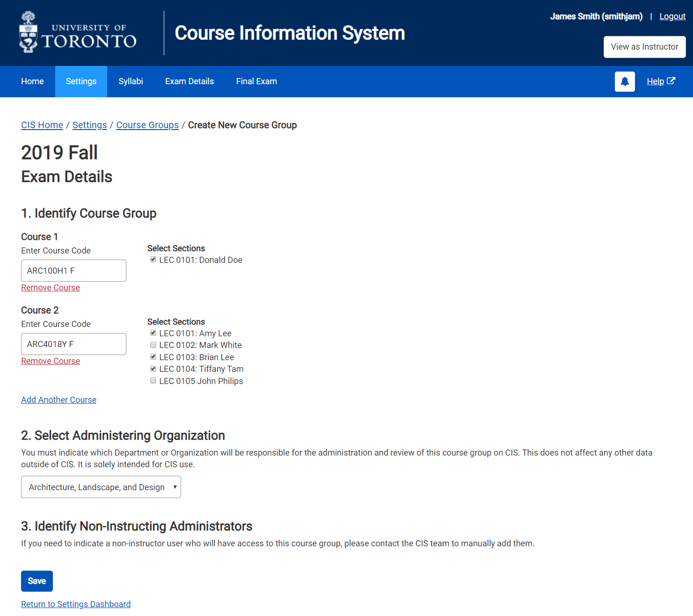693x616 pixels.
Task: Check LEC 0102: Mark White section
Action: (x=153, y=345)
